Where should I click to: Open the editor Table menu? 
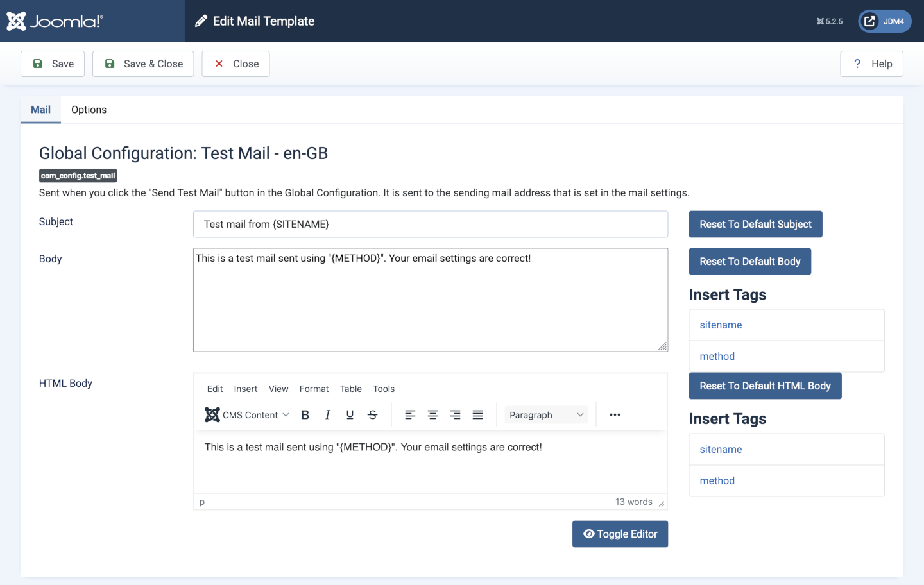[x=351, y=389]
